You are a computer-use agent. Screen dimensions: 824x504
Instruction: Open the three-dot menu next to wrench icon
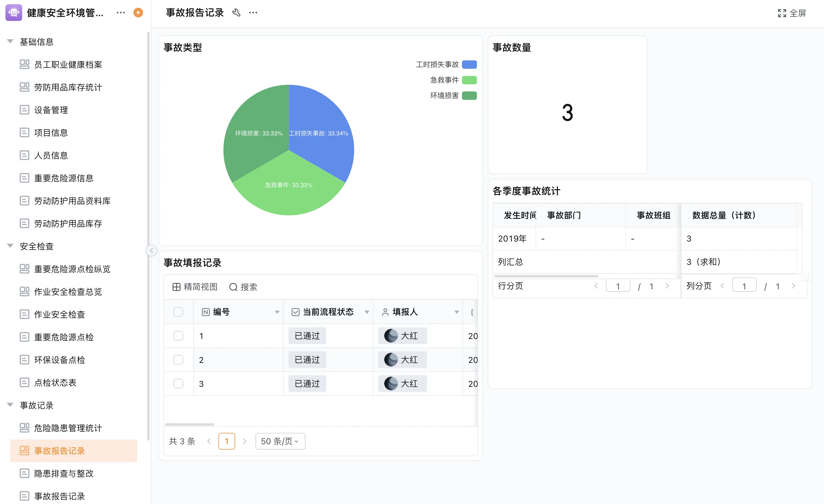point(253,13)
